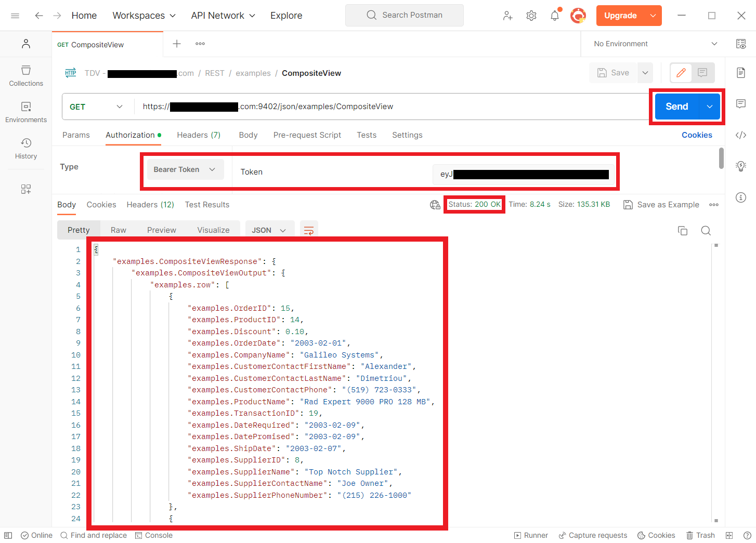Open comments icon in right sidebar
This screenshot has height=543, width=756.
(741, 104)
